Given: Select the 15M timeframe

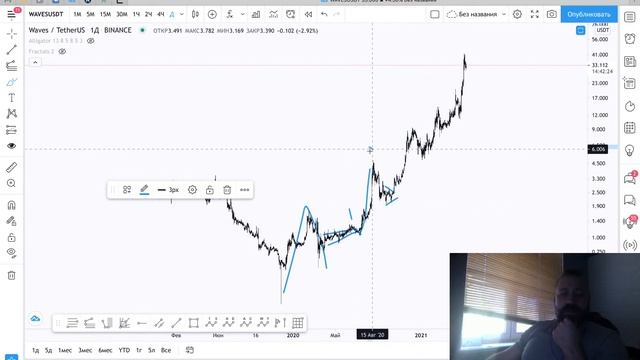Looking at the screenshot, I should click(x=105, y=14).
